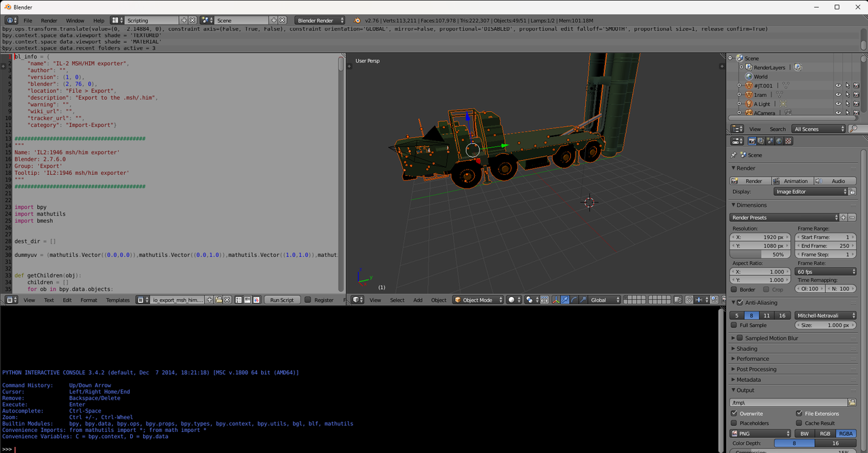
Task: Open the File menu
Action: click(28, 20)
